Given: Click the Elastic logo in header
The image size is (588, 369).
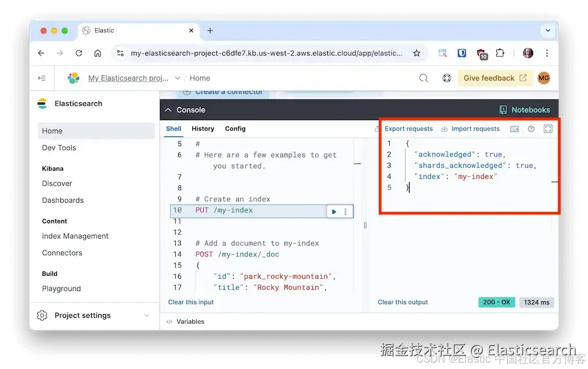Looking at the screenshot, I should coord(73,78).
